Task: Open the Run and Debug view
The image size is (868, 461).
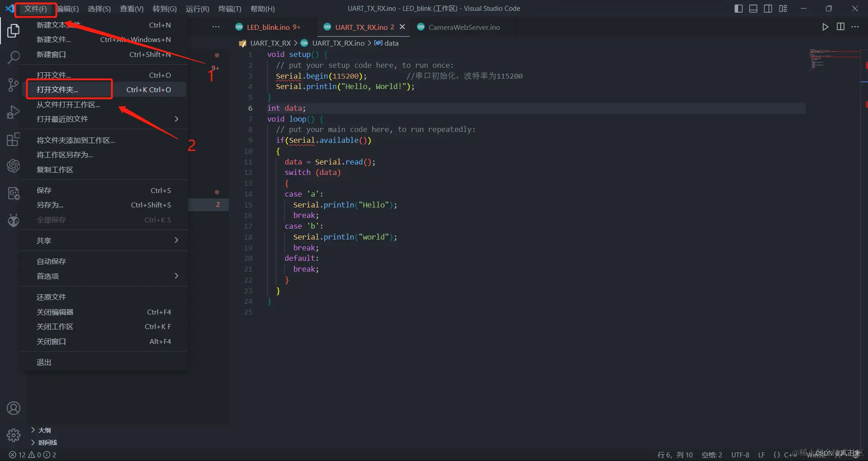Action: pyautogui.click(x=14, y=112)
